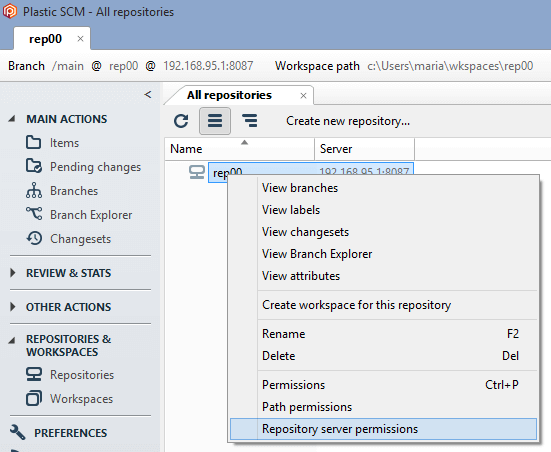Close the rep00 workspace tab
Image resolution: width=551 pixels, height=452 pixels.
[80, 38]
